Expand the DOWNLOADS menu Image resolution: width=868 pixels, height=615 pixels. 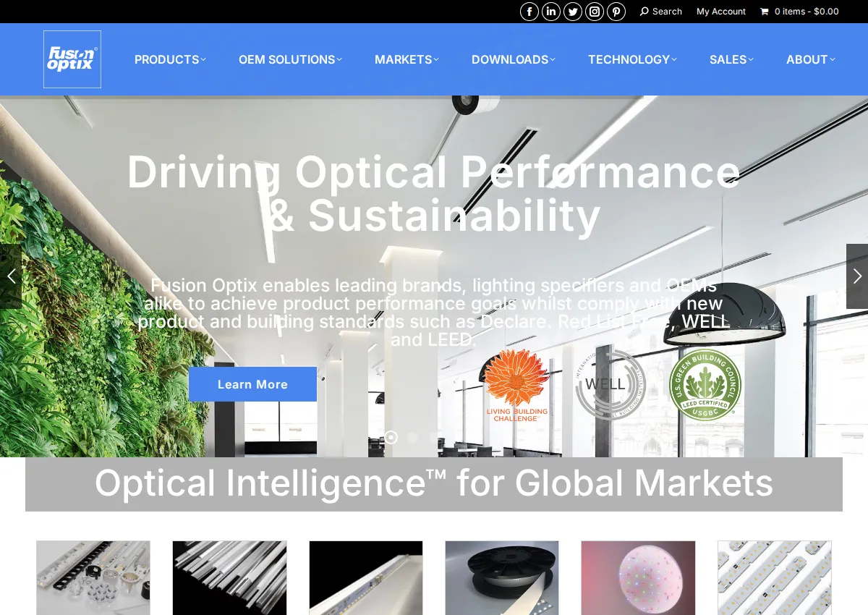point(514,59)
